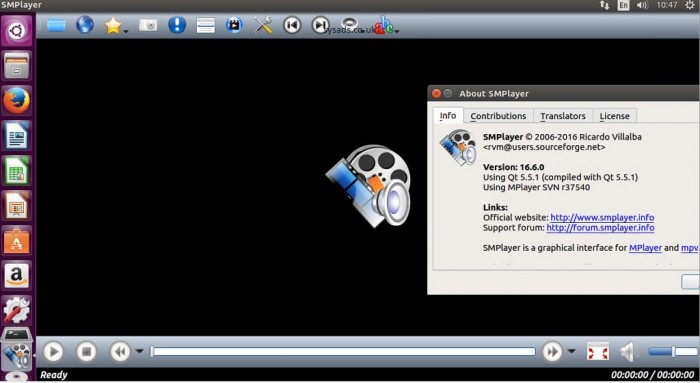Show file information via exclamation icon
Image resolution: width=700 pixels, height=383 pixels.
[x=177, y=25]
